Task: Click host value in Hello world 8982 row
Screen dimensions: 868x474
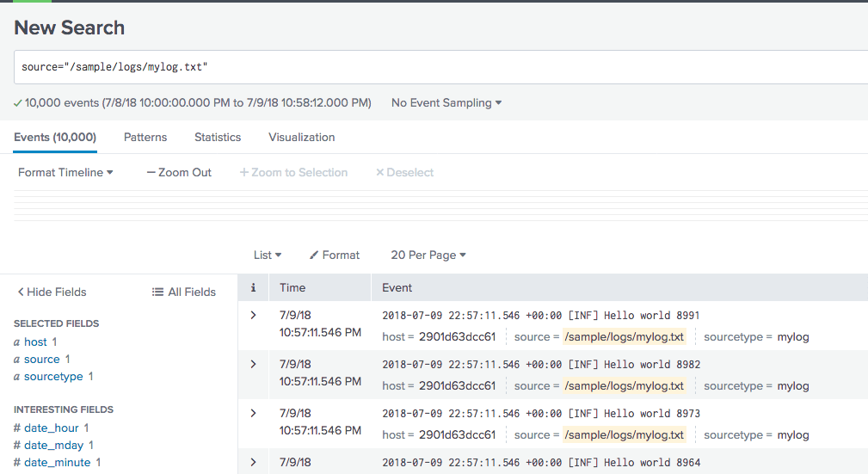Action: 457,386
